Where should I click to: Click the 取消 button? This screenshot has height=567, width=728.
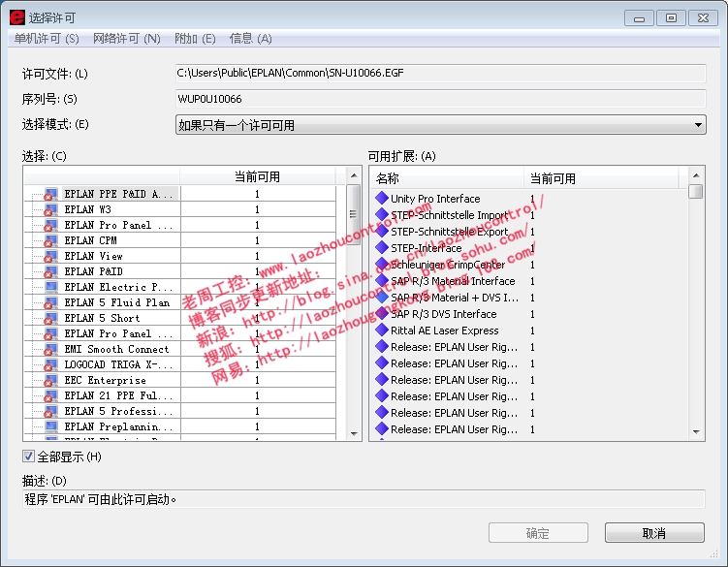[x=654, y=533]
